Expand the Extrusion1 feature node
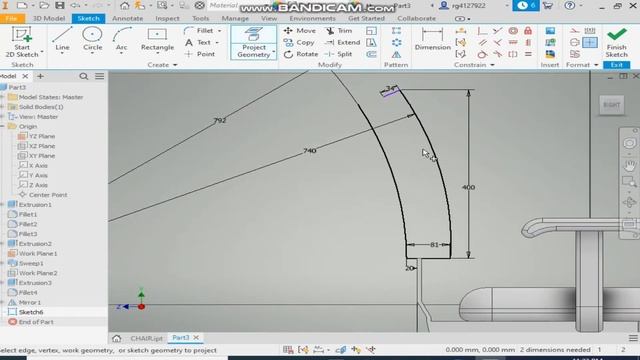The image size is (640, 360). coord(2,204)
